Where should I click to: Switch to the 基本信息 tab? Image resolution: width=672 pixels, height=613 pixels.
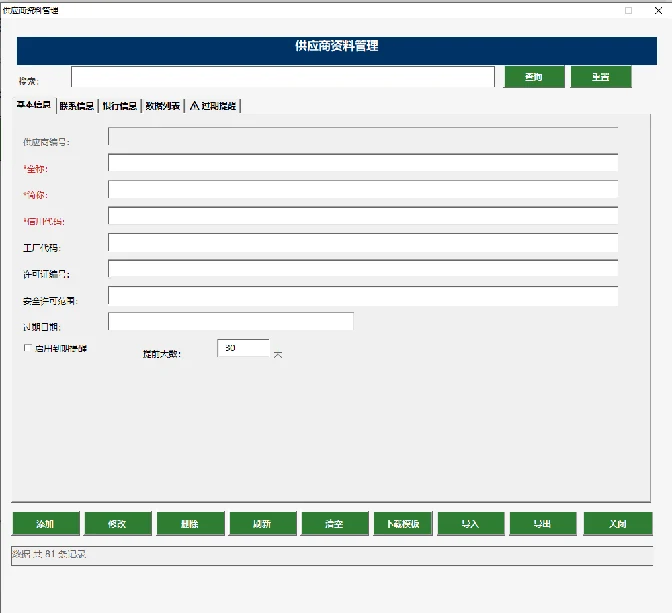click(x=33, y=105)
